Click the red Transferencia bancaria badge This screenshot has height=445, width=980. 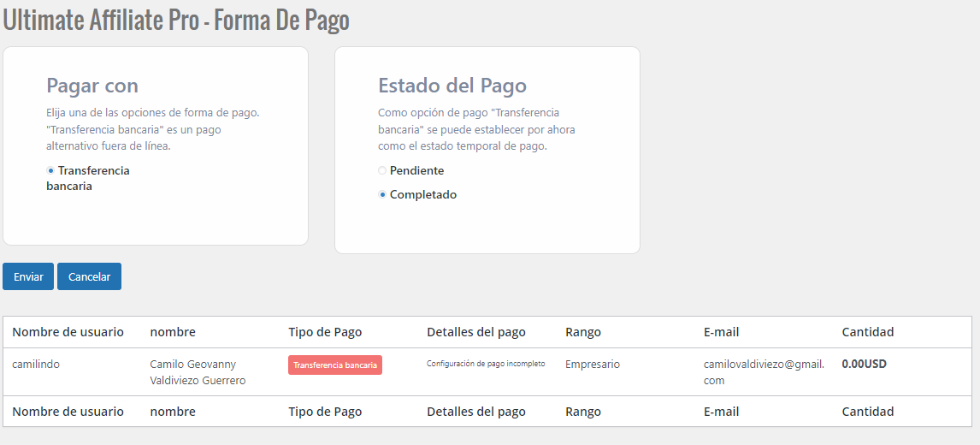coord(335,365)
